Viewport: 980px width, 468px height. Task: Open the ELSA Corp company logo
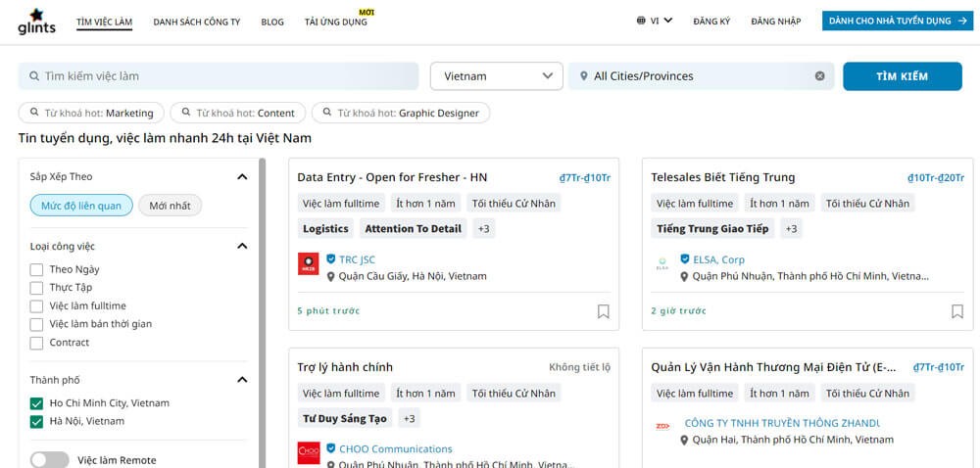pos(661,263)
